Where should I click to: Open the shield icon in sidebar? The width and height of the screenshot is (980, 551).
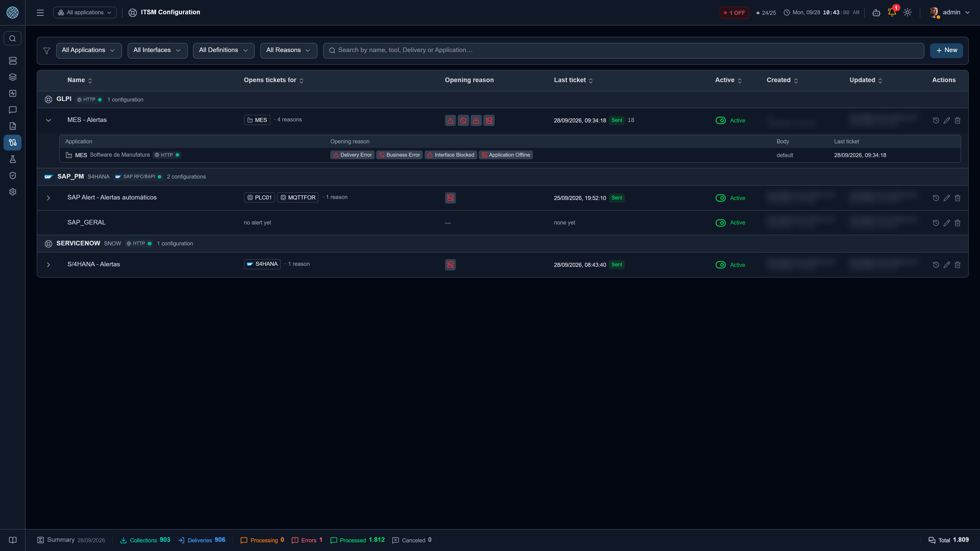coord(13,175)
